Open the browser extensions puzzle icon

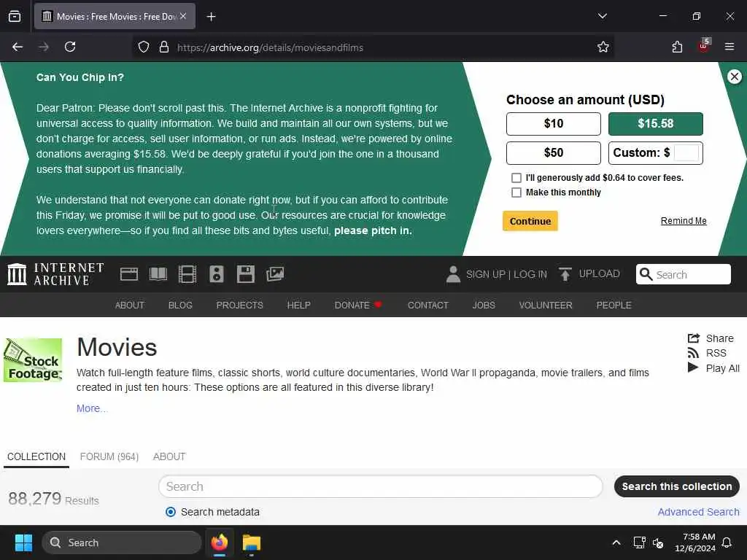[677, 47]
